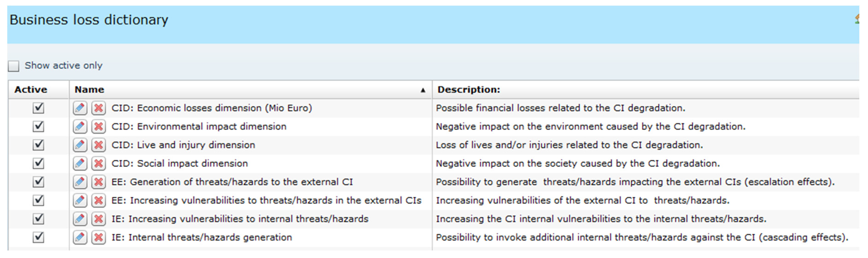The width and height of the screenshot is (868, 258).
Task: Enable the Show active only checkbox
Action: click(14, 66)
